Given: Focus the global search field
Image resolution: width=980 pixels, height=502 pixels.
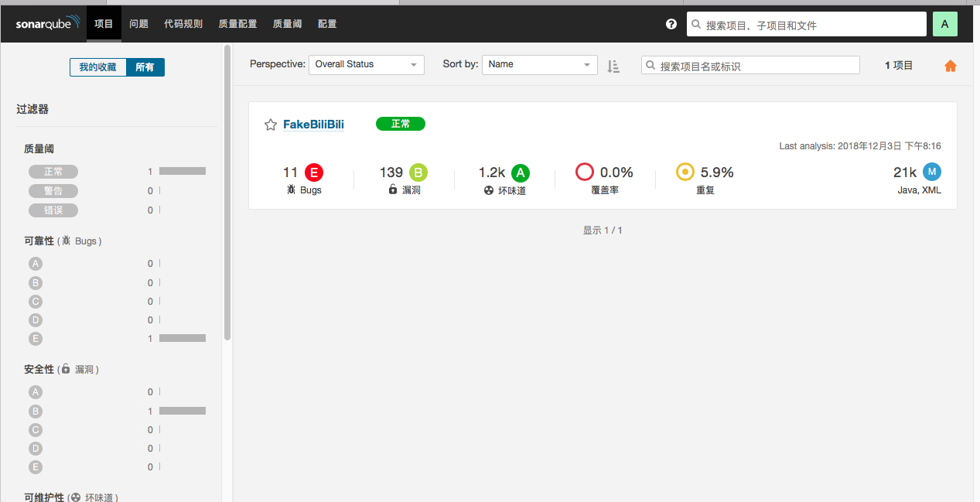Looking at the screenshot, I should point(807,25).
